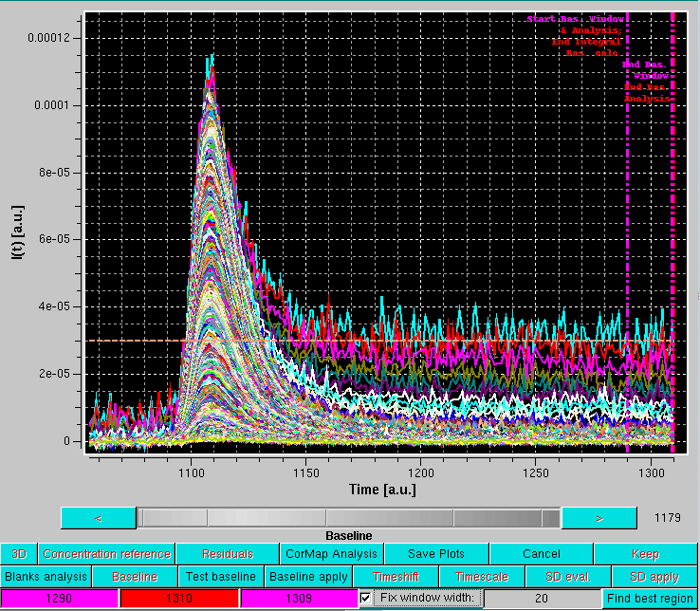Screen dimensions: 700x611
Task: Run CorMap Analysis
Action: click(x=332, y=554)
